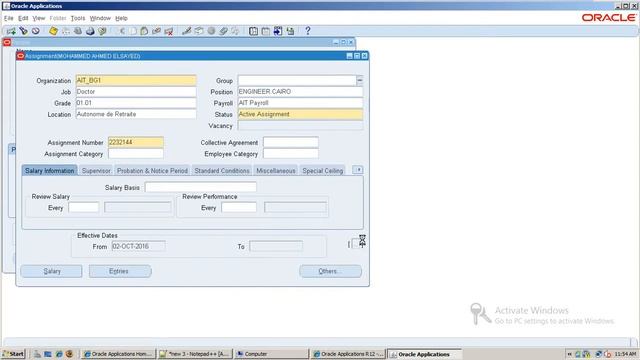The height and width of the screenshot is (360, 640).
Task: Open the Help menu
Action: (121, 18)
